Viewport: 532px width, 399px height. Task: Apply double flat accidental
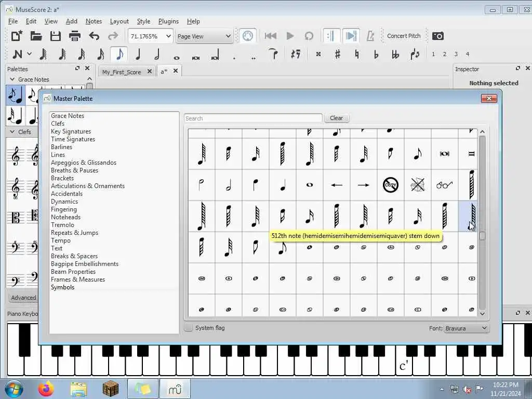(x=395, y=54)
